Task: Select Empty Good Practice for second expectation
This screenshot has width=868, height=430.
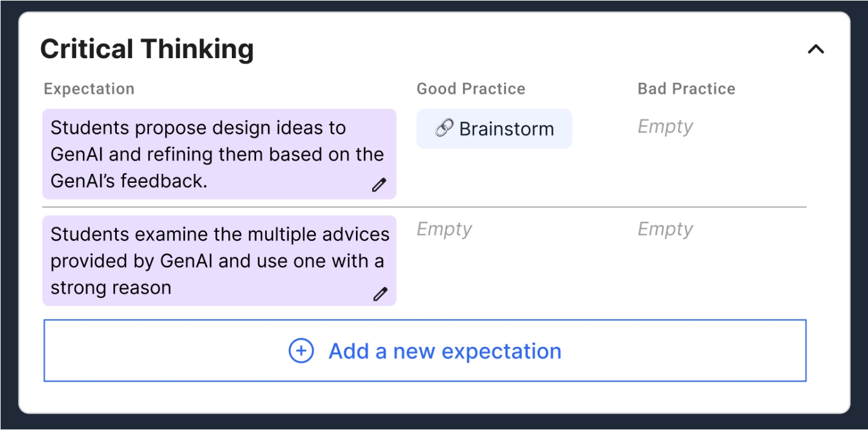Action: 444,229
